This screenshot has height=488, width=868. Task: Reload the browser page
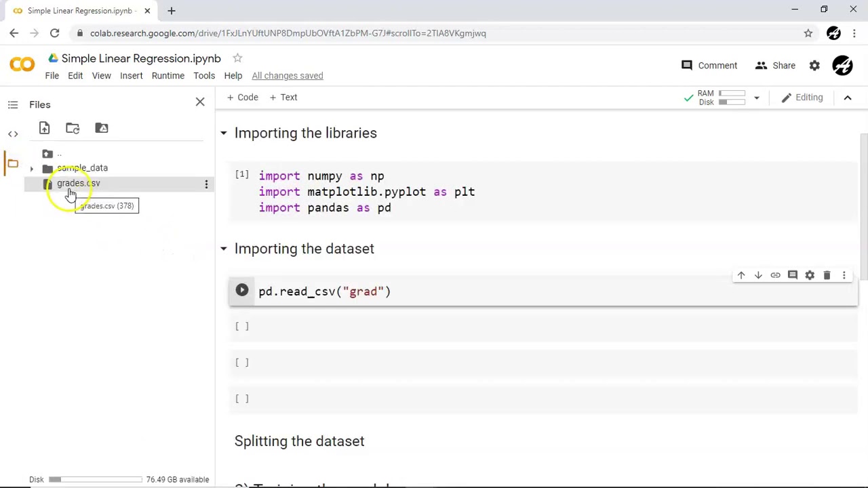click(54, 33)
